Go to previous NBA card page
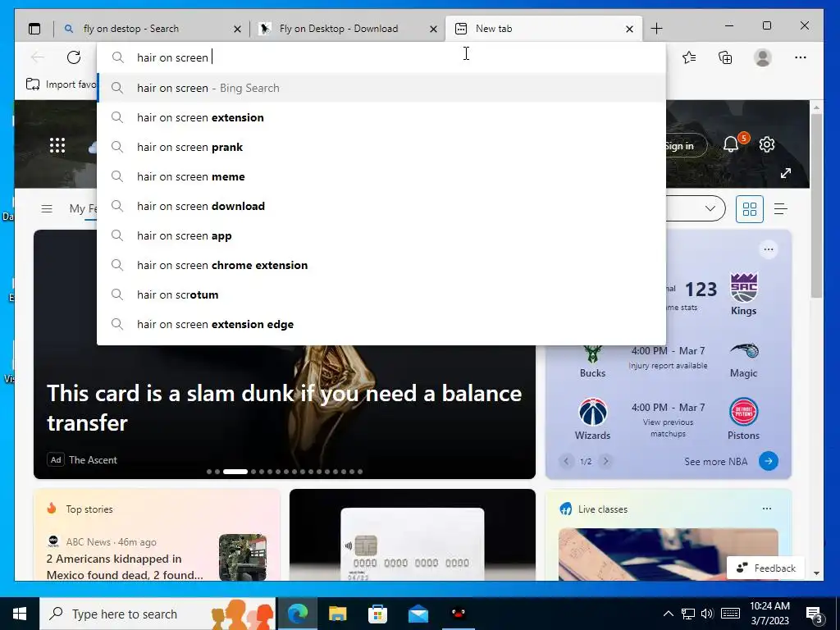 click(566, 461)
